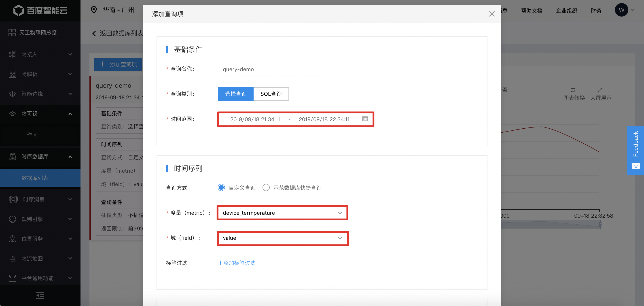
Task: Click the 时序数据库 database icon
Action: pos(13,157)
